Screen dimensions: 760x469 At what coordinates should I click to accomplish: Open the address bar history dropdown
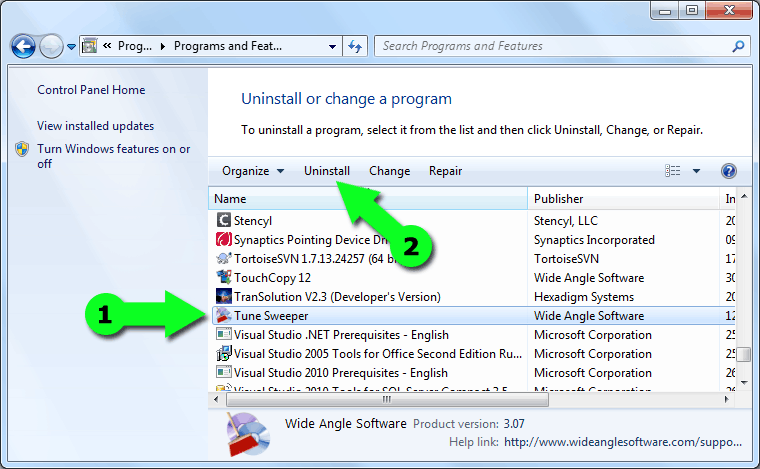point(332,47)
